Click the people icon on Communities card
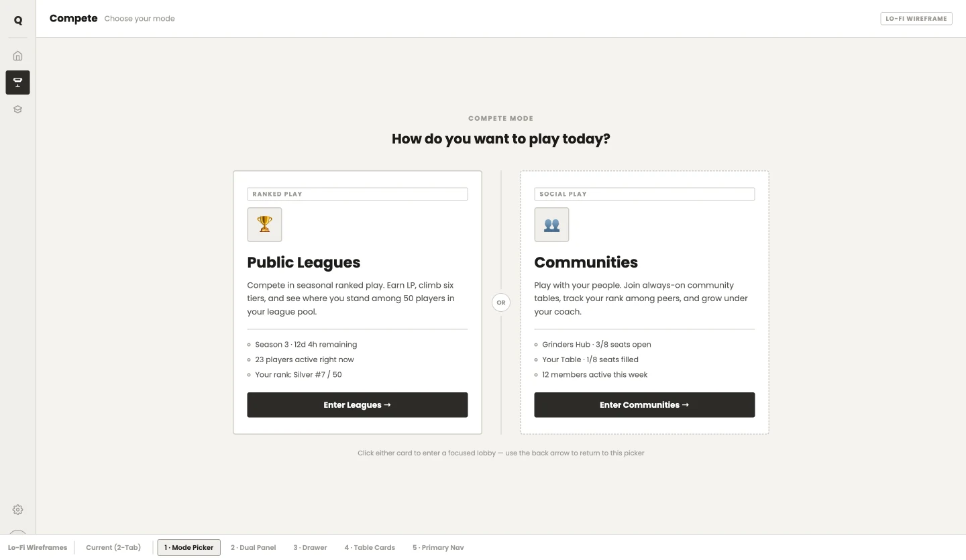 point(551,224)
